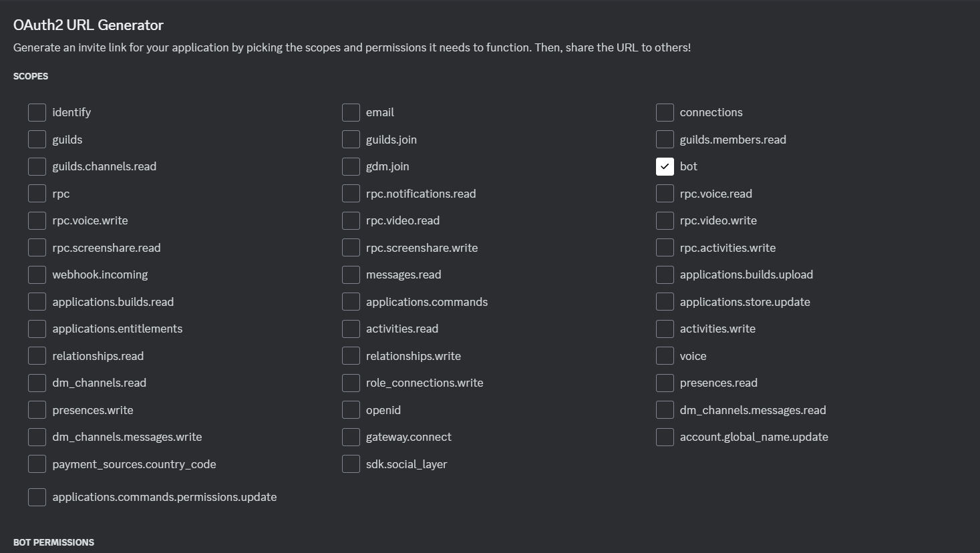Enable the guilds.join scope
Viewport: 980px width, 553px height.
351,139
